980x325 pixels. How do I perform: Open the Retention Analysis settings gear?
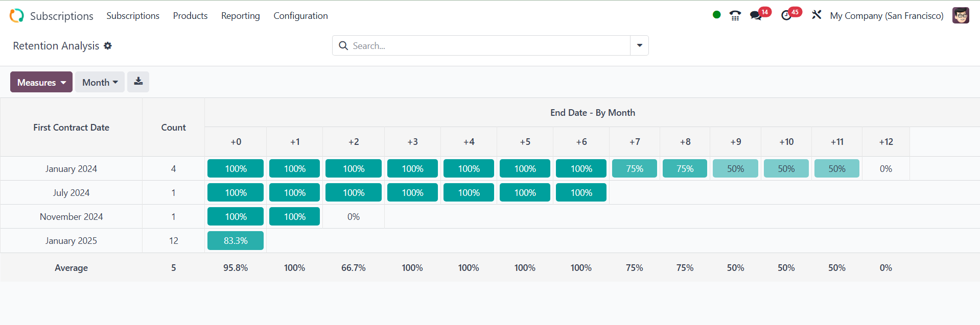click(x=108, y=46)
